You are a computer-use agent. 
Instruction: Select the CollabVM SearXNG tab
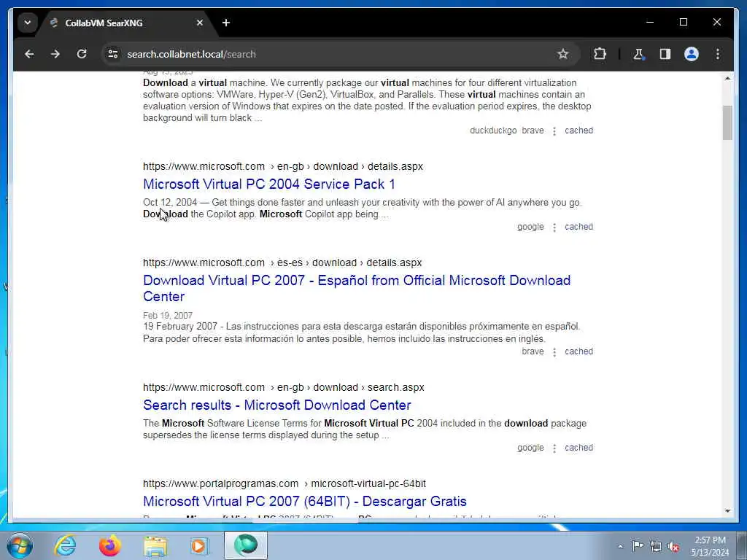click(x=128, y=23)
